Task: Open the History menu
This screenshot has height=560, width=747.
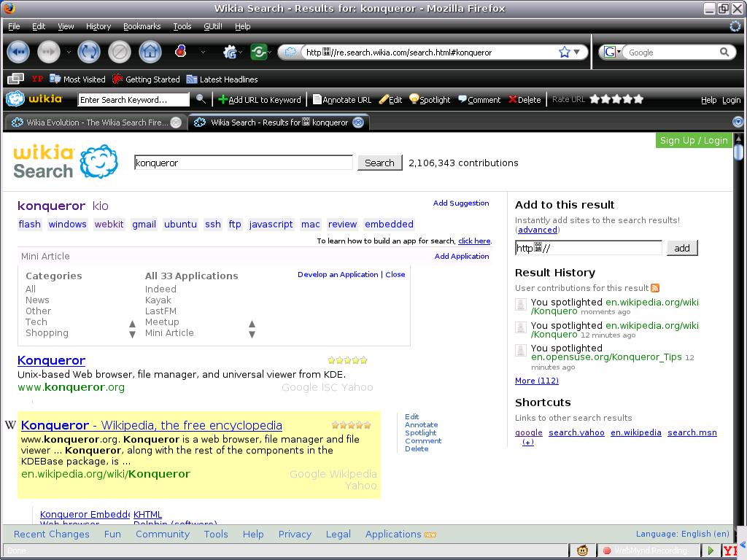Action: click(x=98, y=26)
